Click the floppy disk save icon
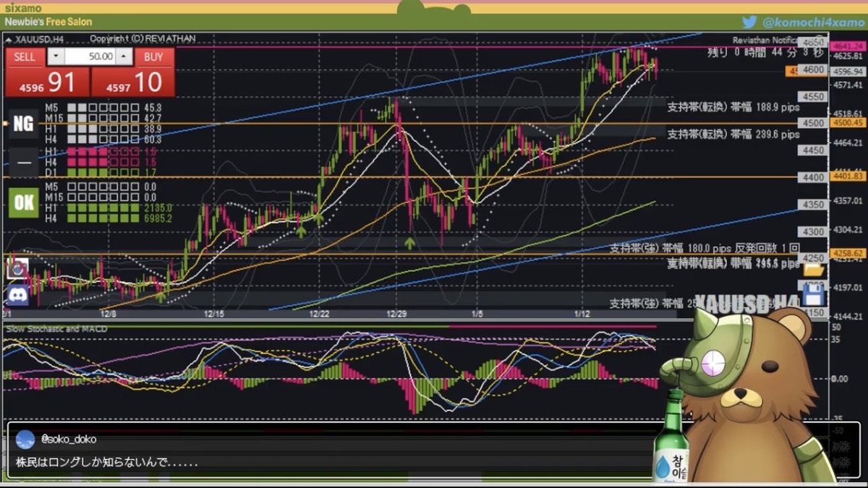This screenshot has width=868, height=488. pos(814,295)
